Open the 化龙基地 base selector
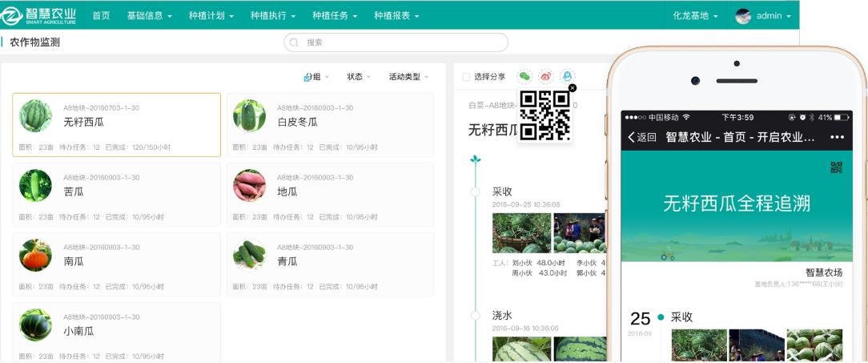868x363 pixels. coord(694,16)
